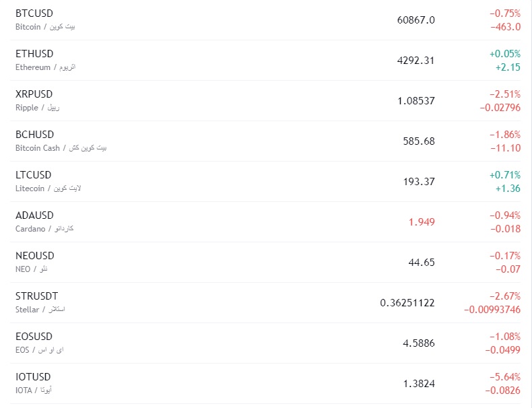
Task: Open the IOTUSD ticker
Action: 33,377
